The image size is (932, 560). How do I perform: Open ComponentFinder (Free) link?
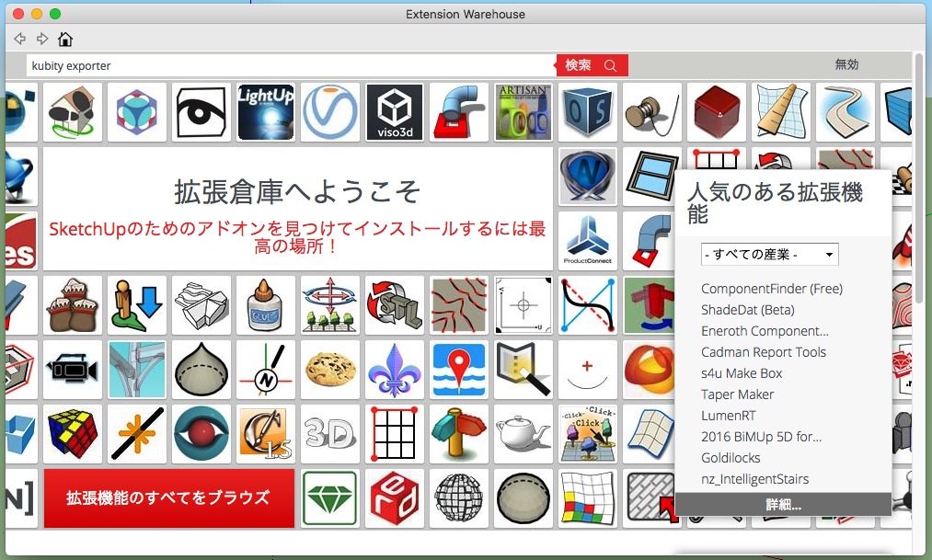tap(772, 289)
